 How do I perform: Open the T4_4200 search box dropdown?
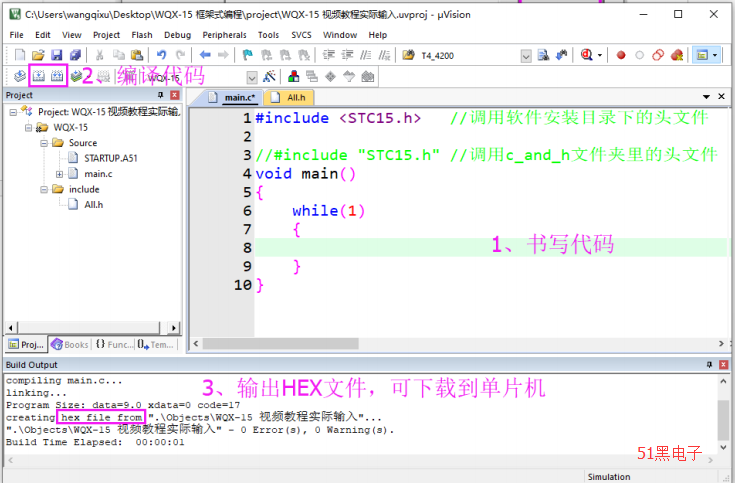point(526,56)
